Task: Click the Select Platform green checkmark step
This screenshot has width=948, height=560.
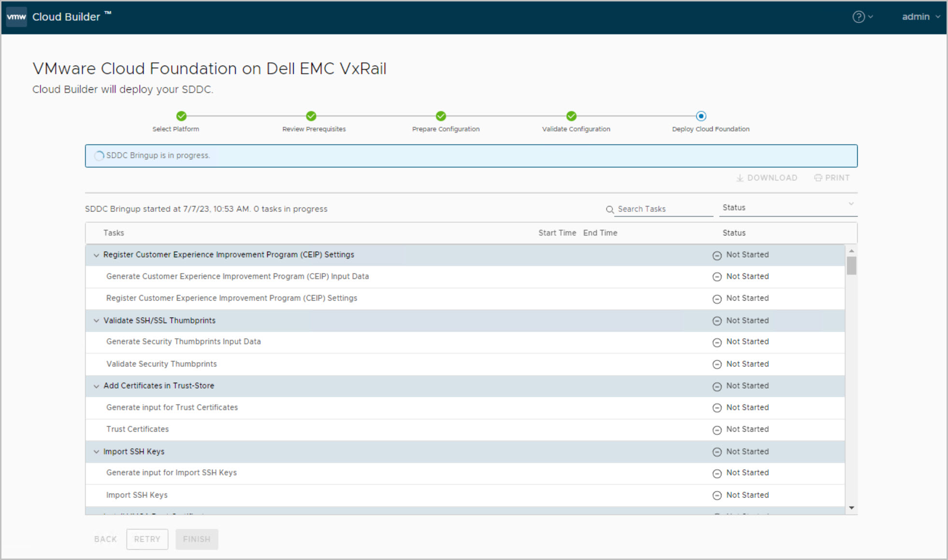Action: click(181, 116)
